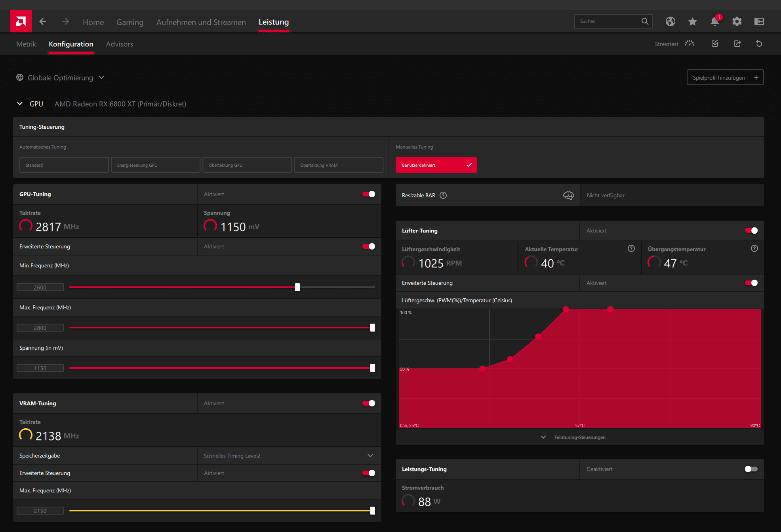Select the Konfiguration sub-tab
The height and width of the screenshot is (532, 781).
coord(71,44)
